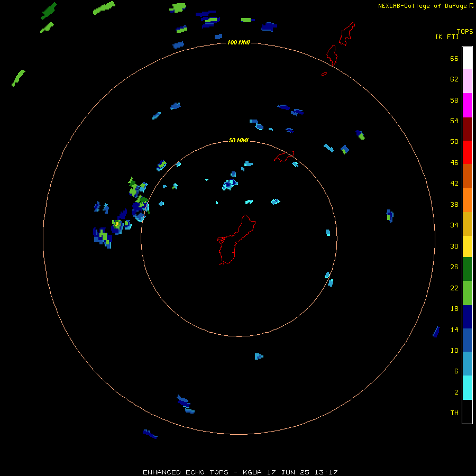This screenshot has height=476, width=476.
Task: Click the 30 legend value
Action: (x=454, y=246)
